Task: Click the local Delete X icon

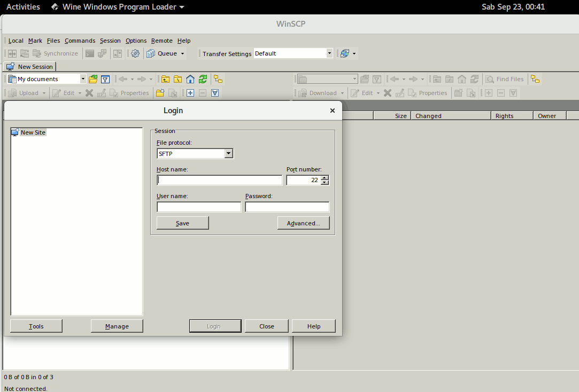Action: click(89, 93)
